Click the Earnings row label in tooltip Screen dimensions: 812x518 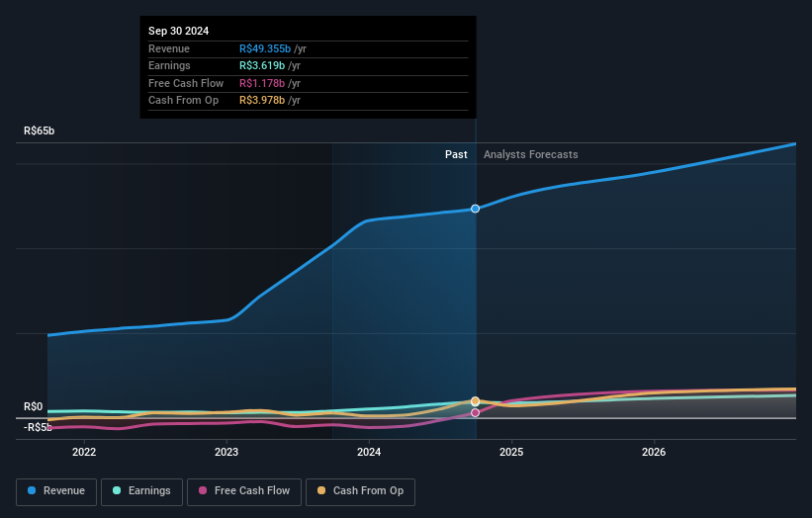pyautogui.click(x=169, y=65)
